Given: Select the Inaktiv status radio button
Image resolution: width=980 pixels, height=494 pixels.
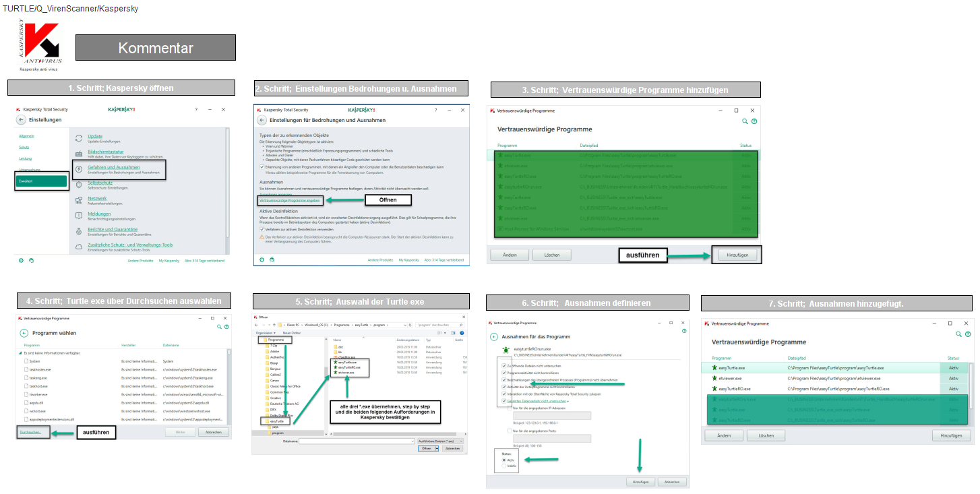Looking at the screenshot, I should (503, 466).
